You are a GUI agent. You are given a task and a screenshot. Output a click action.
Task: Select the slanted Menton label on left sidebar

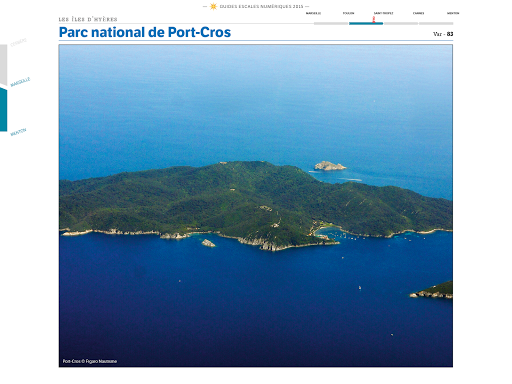18,132
